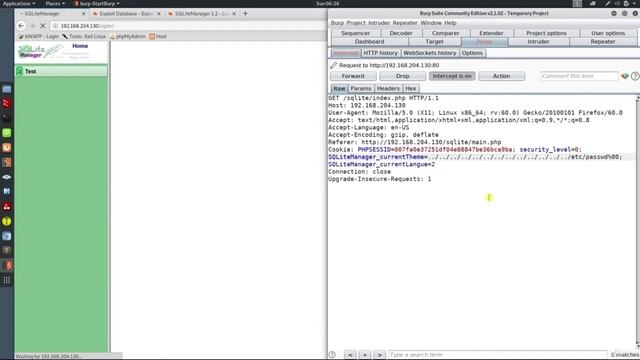640x360 pixels.
Task: Switch to the Decoder tab
Action: pyautogui.click(x=401, y=33)
